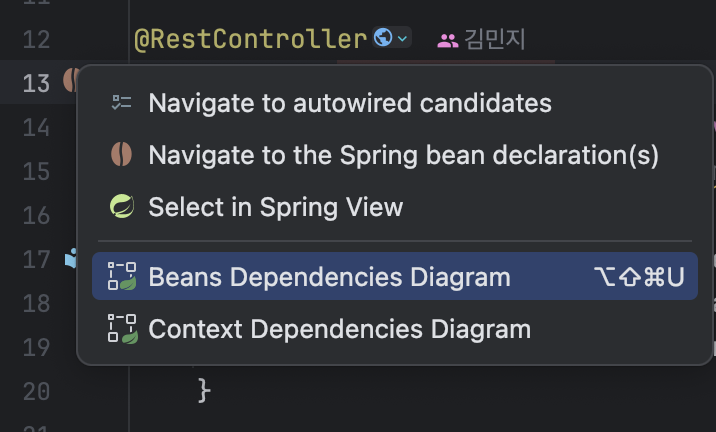Expand the dropdown chevron beside the globe icon

(x=402, y=39)
